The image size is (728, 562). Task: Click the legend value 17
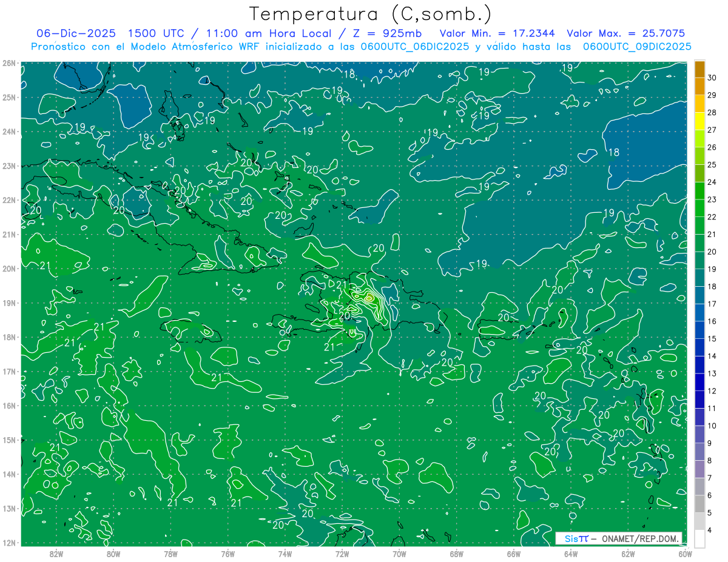[x=712, y=304]
